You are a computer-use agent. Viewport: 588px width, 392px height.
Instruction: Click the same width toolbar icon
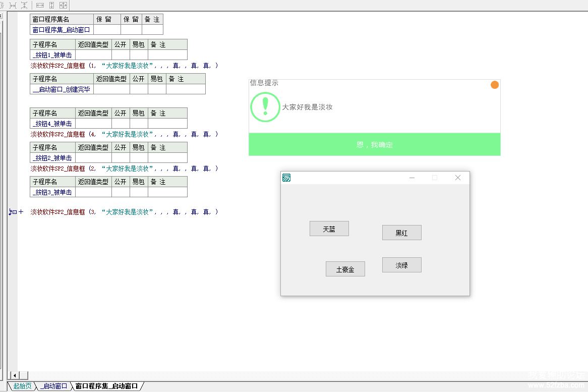[x=40, y=5]
